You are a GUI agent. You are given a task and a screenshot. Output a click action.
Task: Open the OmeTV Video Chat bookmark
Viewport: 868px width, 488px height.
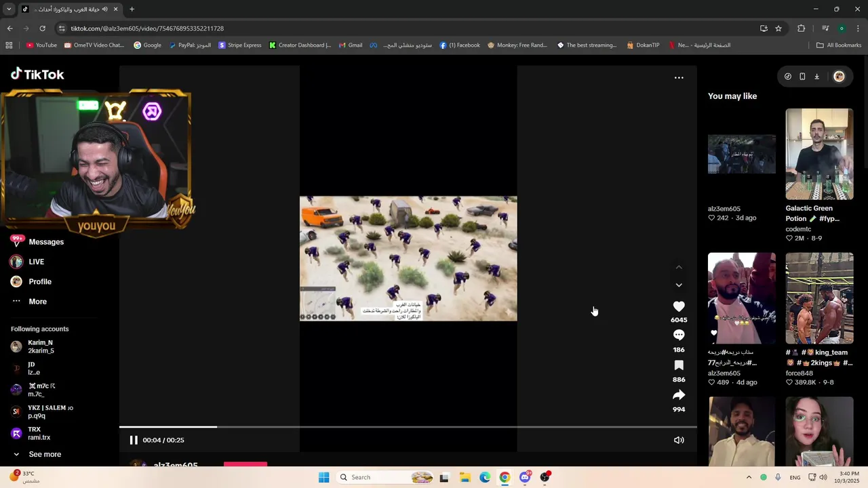pos(94,45)
